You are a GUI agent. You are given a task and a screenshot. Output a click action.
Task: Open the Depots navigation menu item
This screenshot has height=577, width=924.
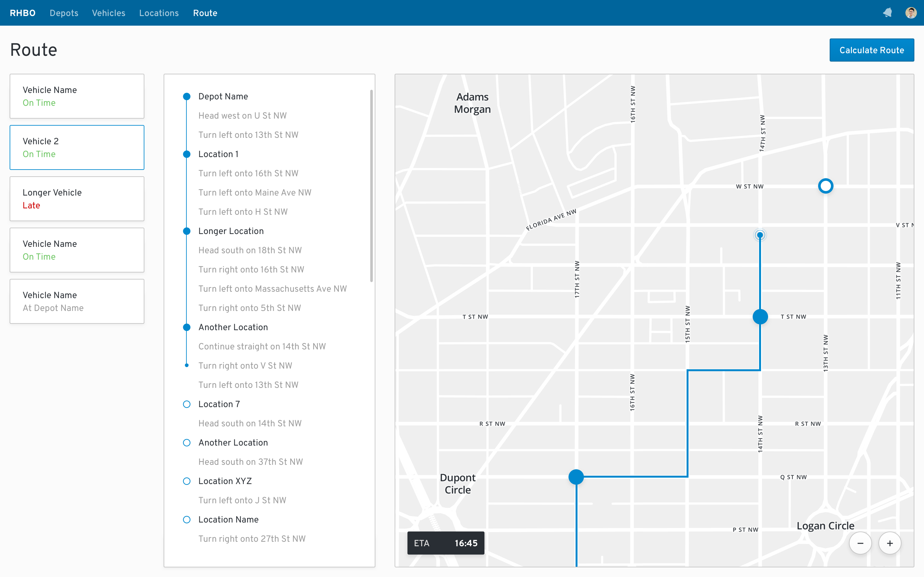[x=64, y=13]
